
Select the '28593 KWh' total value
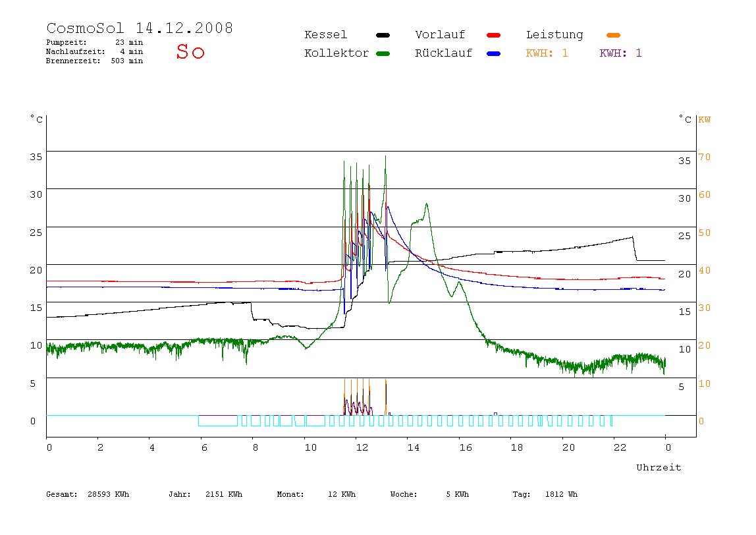point(109,494)
